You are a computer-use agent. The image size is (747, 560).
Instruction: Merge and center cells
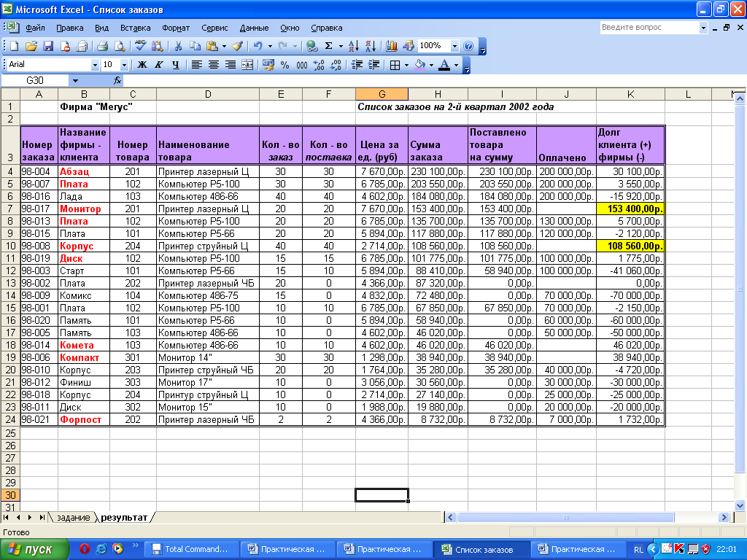click(247, 65)
